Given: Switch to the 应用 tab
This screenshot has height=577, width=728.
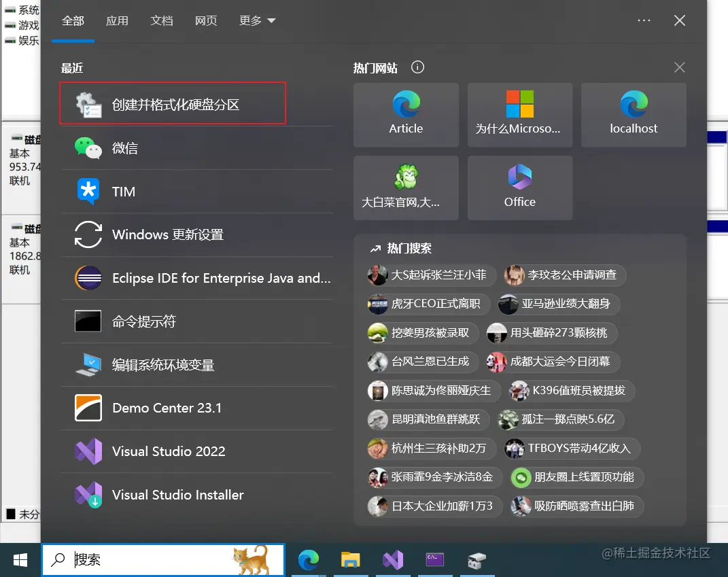Looking at the screenshot, I should (x=117, y=21).
